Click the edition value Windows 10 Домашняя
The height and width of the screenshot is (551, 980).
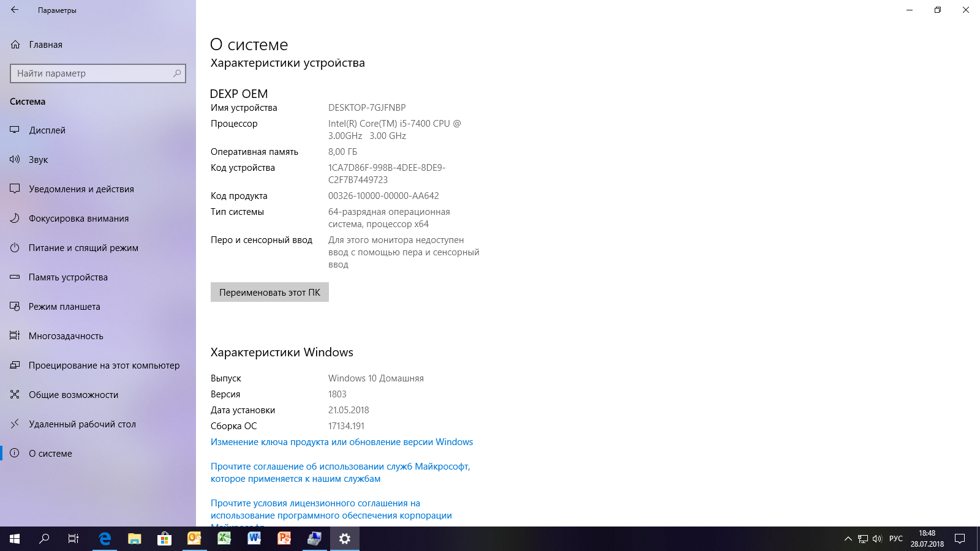coord(376,378)
